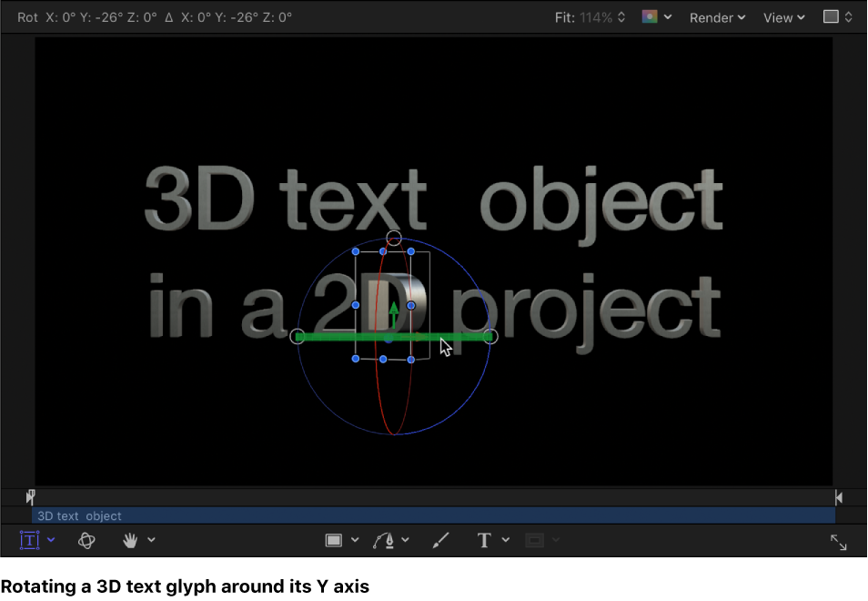Select the Paint Stroke tool
Viewport: 868px width, 601px height.
[441, 540]
